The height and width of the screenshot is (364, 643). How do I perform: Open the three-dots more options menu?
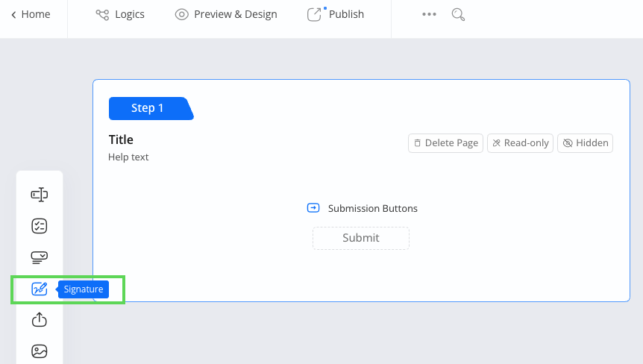tap(429, 15)
